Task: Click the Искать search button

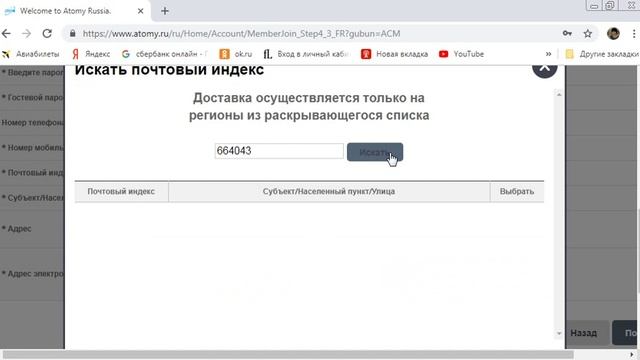Action: pyautogui.click(x=375, y=152)
